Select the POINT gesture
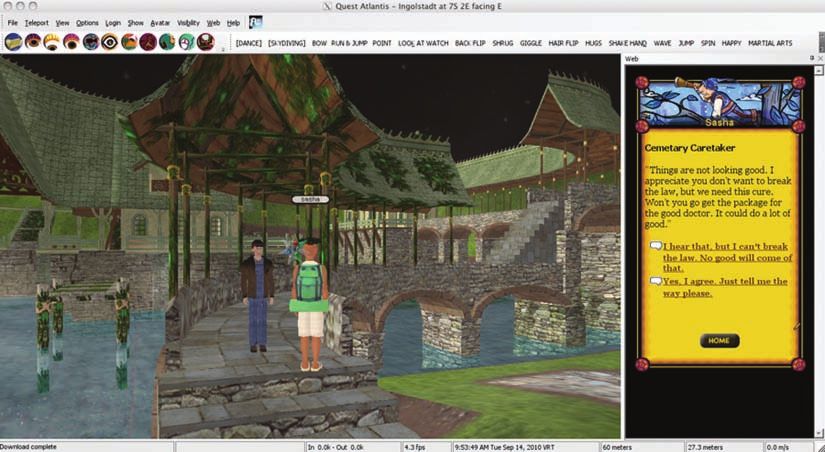 pos(382,43)
